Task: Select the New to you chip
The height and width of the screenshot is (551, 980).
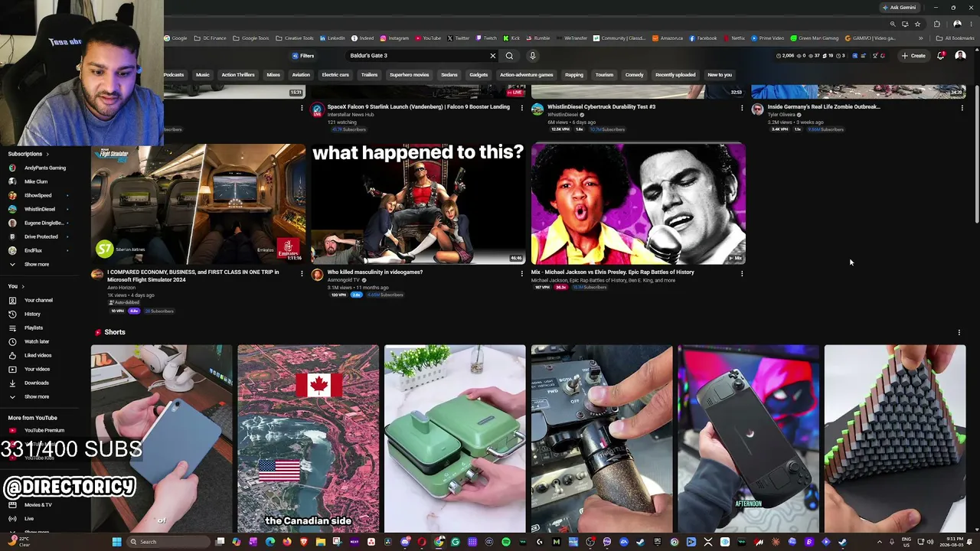Action: [720, 75]
